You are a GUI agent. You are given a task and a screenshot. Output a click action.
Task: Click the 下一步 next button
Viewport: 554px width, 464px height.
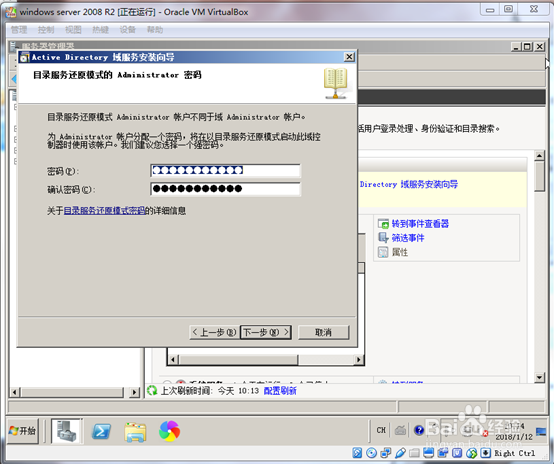point(266,332)
